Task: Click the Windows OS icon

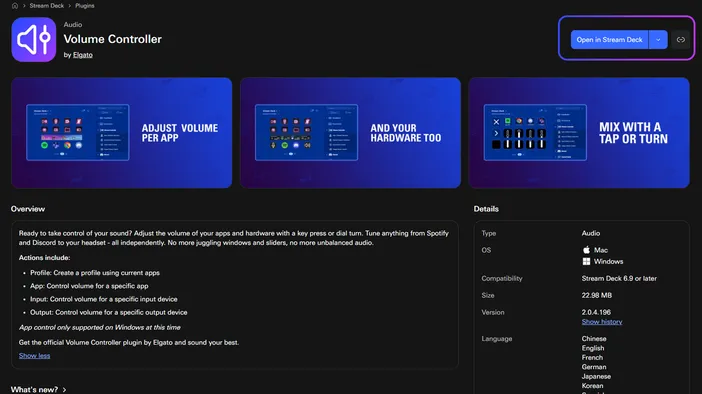Action: tap(586, 261)
